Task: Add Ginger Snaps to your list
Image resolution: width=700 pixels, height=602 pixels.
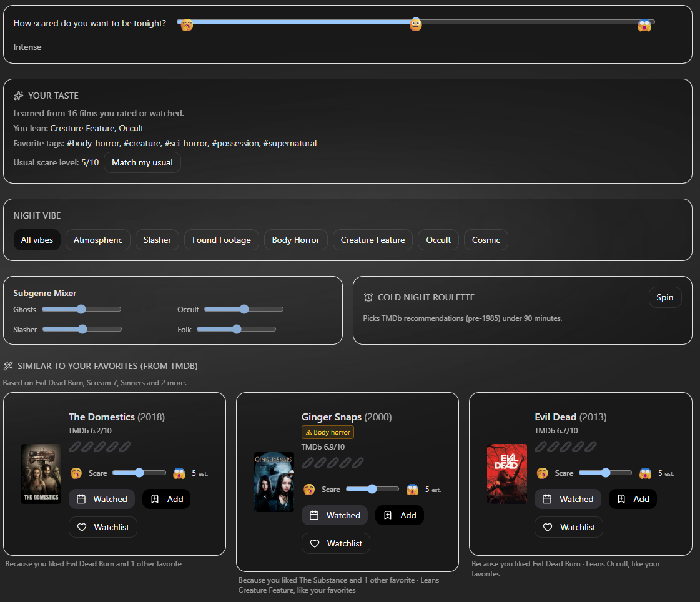Action: tap(400, 515)
